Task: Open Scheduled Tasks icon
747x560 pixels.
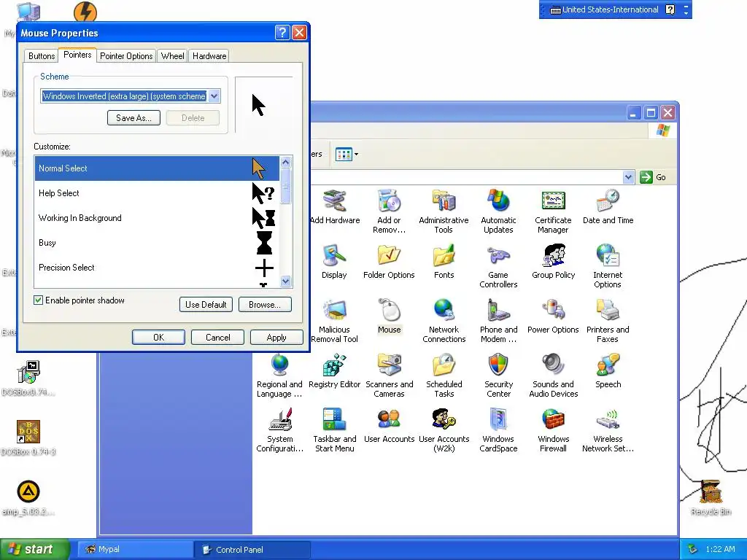Action: (x=444, y=365)
